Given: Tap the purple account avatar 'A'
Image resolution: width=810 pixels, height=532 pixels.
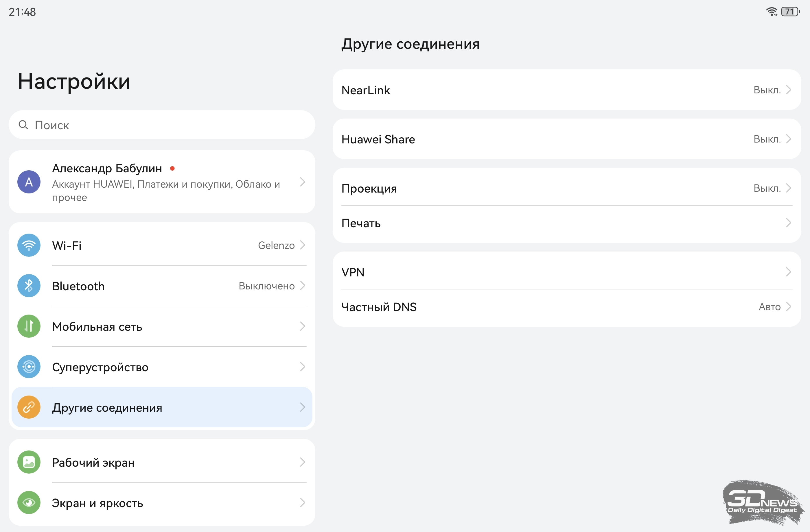Looking at the screenshot, I should pos(29,182).
